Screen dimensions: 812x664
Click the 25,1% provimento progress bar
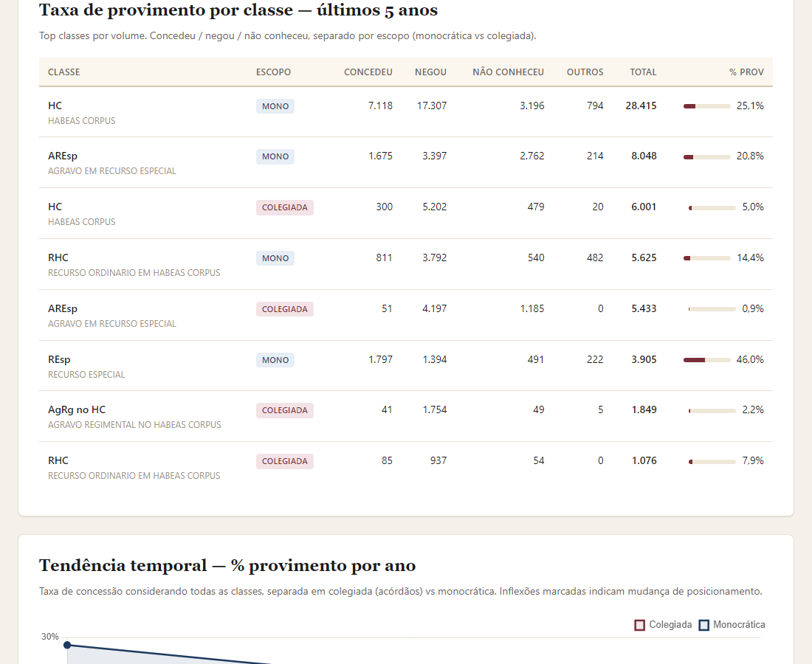point(707,106)
